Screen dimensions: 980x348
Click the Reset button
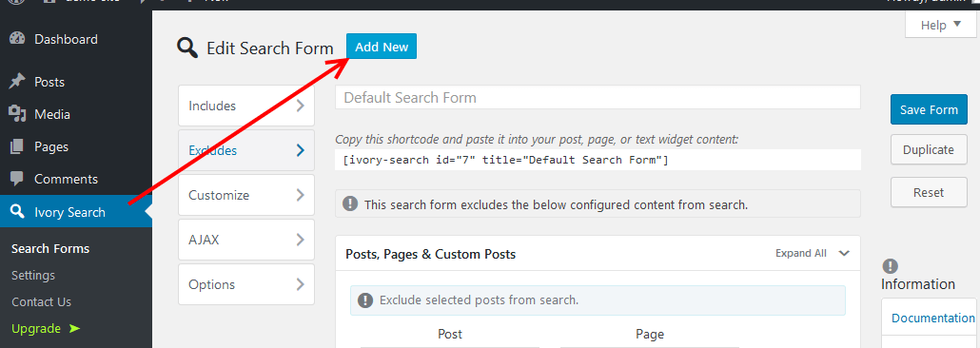[x=929, y=192]
